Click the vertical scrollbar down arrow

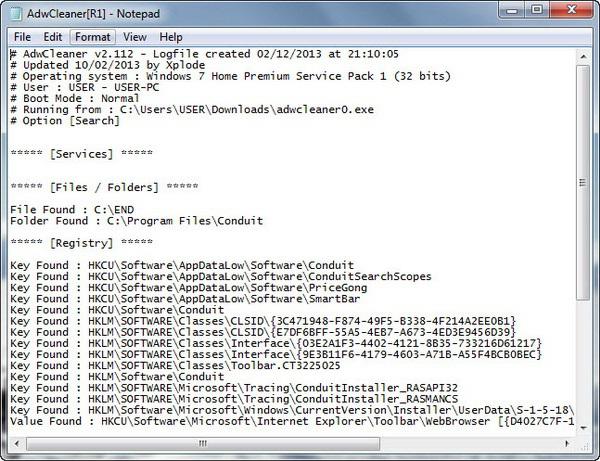[583, 428]
